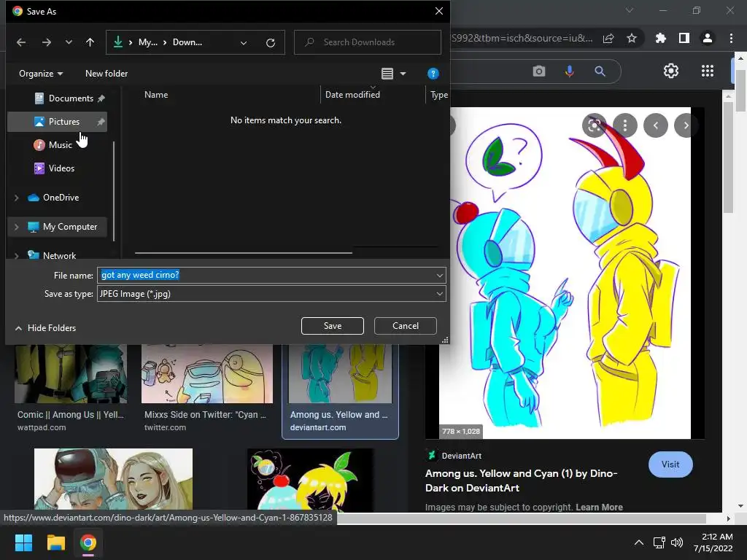Expand Network tree node
747x560 pixels.
click(17, 256)
